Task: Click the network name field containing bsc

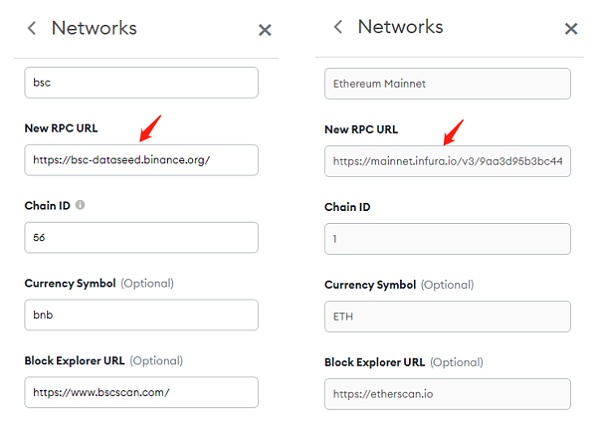Action: pos(141,82)
